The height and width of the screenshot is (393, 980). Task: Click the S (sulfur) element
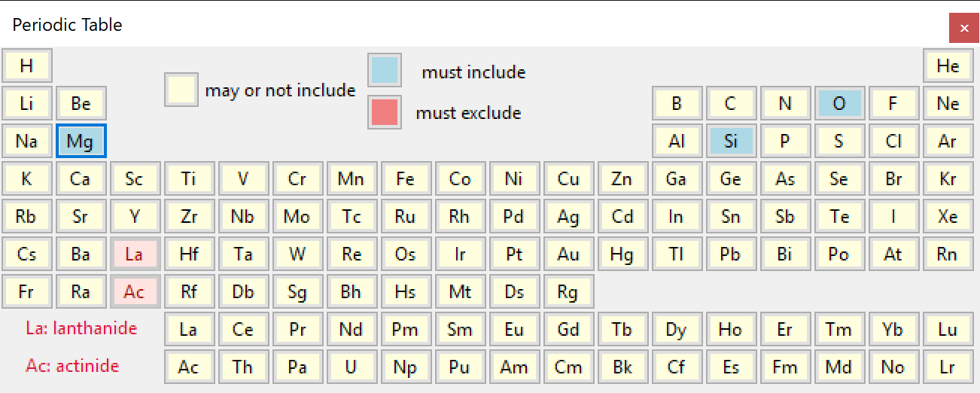click(x=839, y=141)
